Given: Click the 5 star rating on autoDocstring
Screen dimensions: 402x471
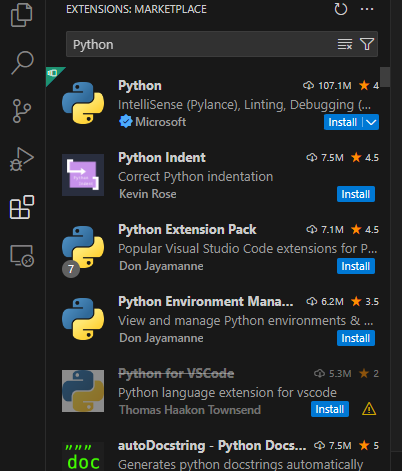Looking at the screenshot, I should tap(369, 445).
